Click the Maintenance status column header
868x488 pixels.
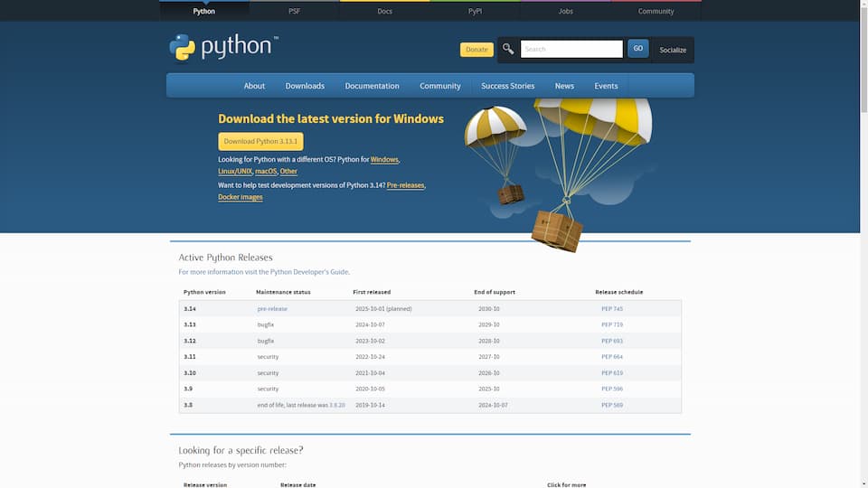tap(283, 292)
